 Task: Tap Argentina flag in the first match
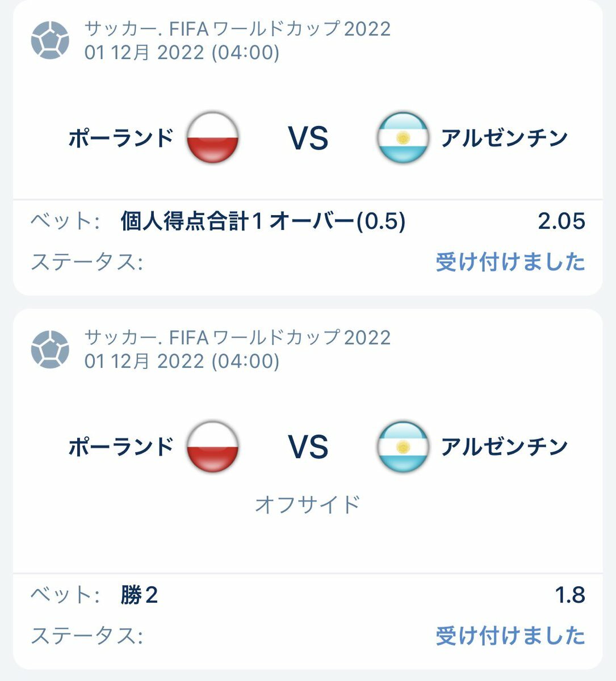click(403, 138)
